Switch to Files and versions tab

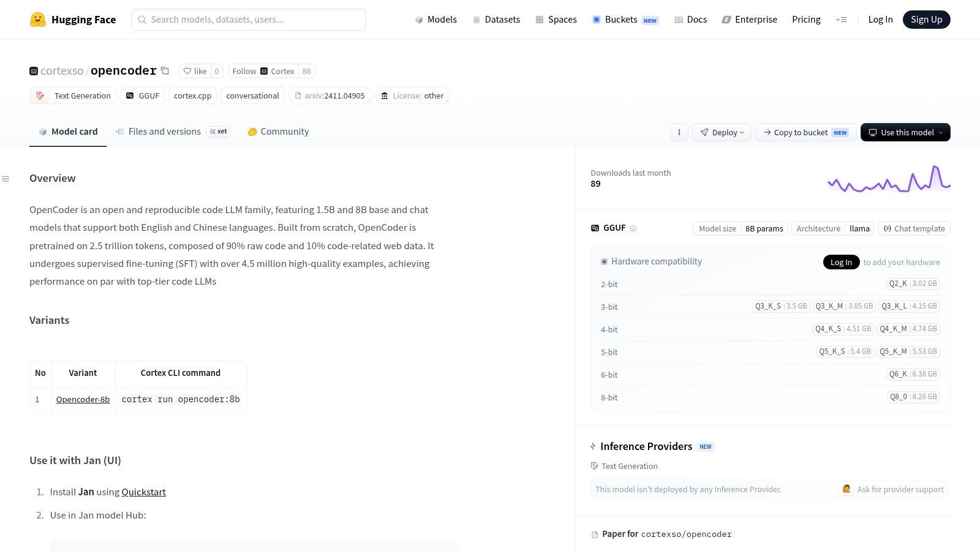click(173, 132)
